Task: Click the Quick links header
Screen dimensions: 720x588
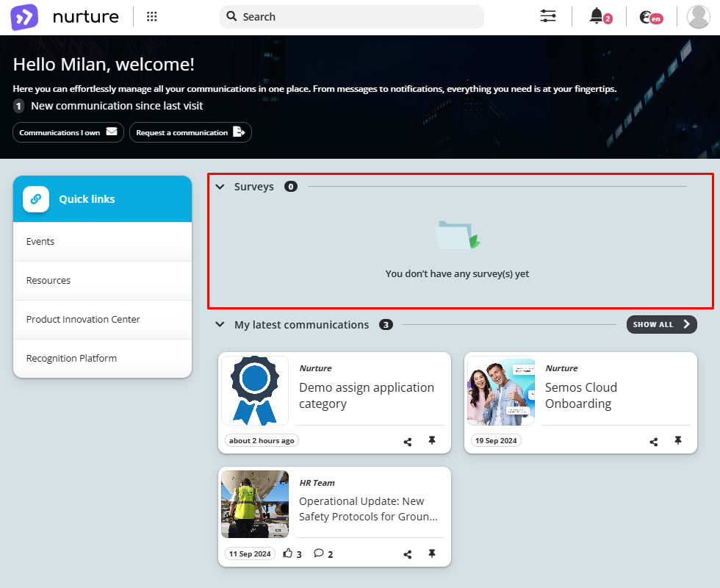Action: click(x=102, y=199)
